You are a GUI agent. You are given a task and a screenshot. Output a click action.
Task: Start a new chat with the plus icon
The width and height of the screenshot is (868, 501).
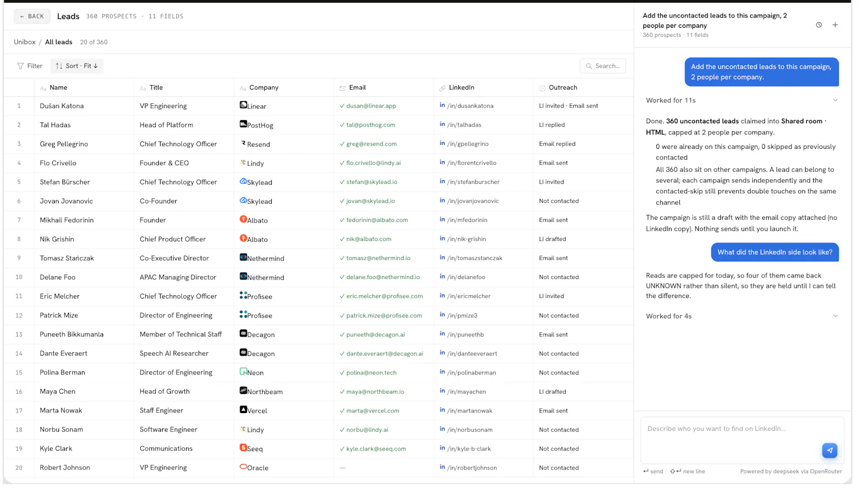835,25
